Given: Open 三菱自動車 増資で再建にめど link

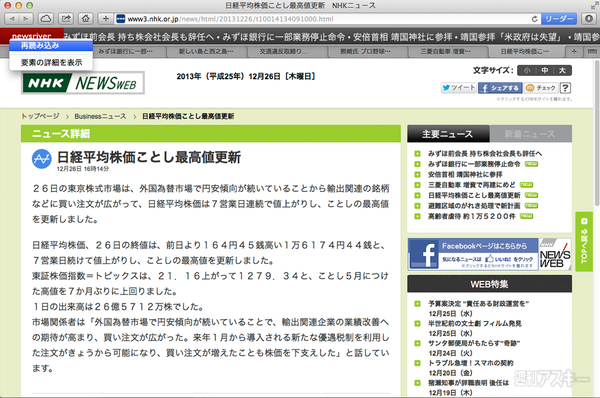Looking at the screenshot, I should pos(471,185).
